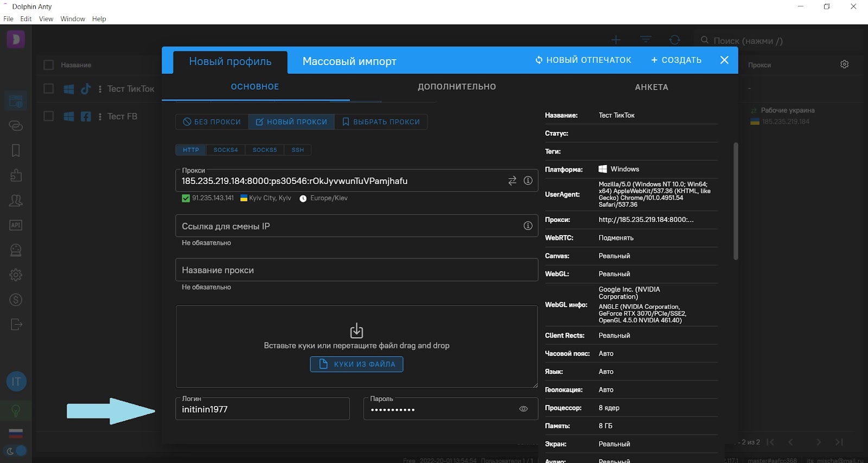The height and width of the screenshot is (463, 868).
Task: Open the ОСНОВНОЕ tab
Action: [255, 87]
